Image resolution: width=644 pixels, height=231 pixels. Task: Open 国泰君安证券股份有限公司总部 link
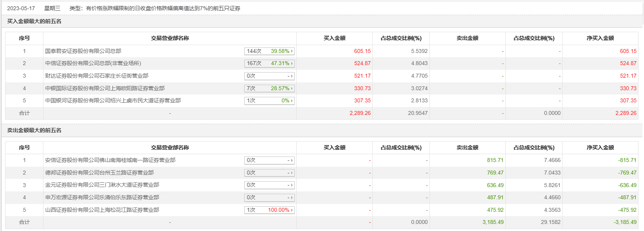(83, 51)
